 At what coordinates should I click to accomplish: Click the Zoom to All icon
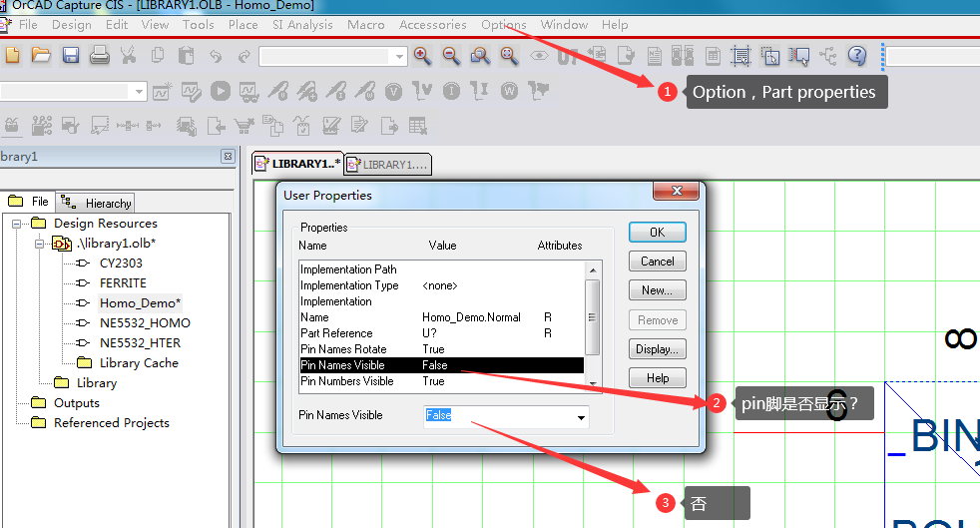coord(509,56)
